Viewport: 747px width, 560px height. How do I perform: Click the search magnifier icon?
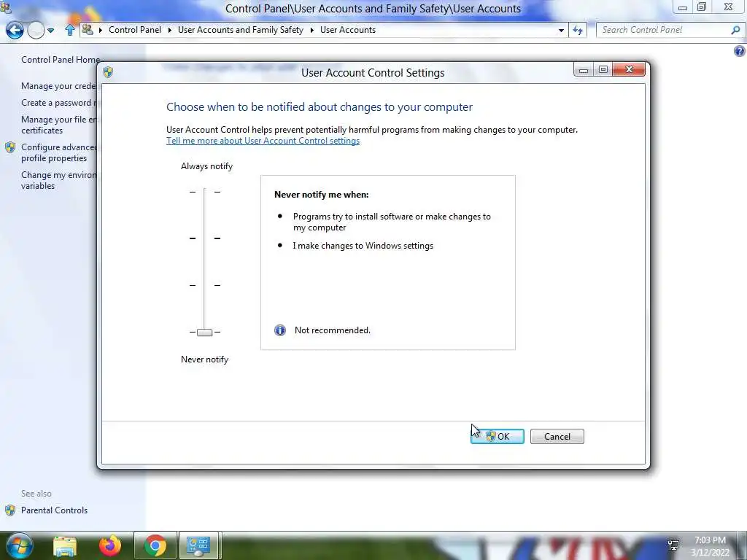tap(735, 30)
